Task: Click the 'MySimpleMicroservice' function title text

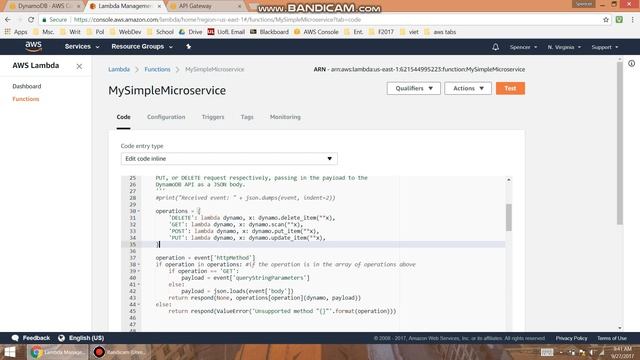Action: coord(167,91)
